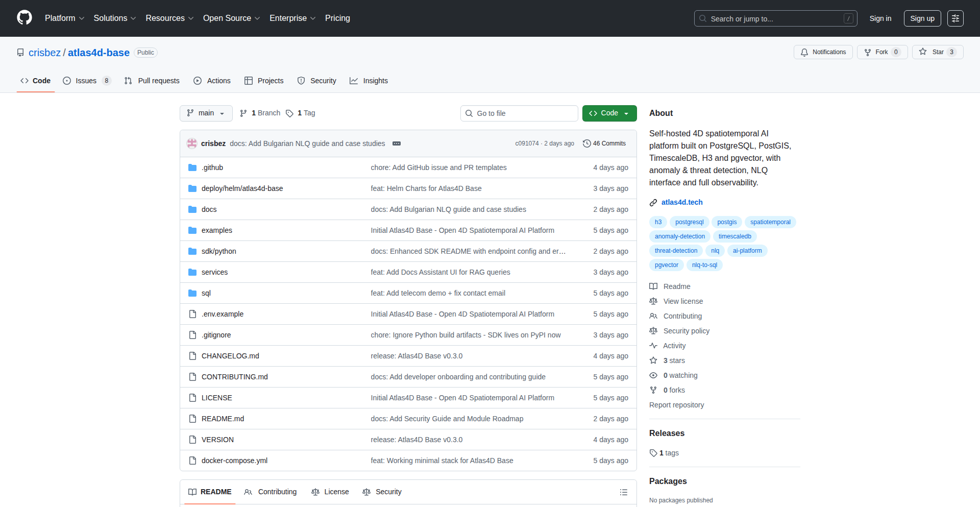Go to the GitHub homepage logo
This screenshot has width=980, height=507.
24,18
